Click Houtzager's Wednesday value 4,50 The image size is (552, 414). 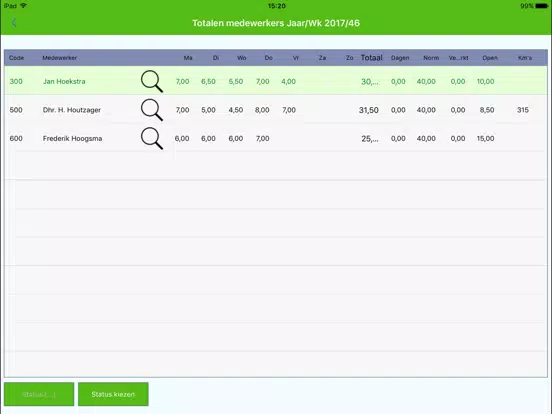236,110
